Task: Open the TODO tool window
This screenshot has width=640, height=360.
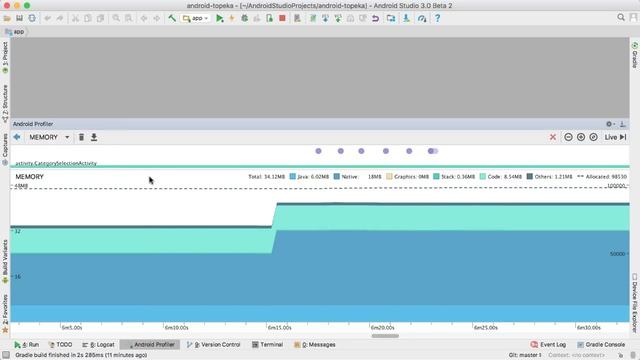Action: tap(60, 344)
